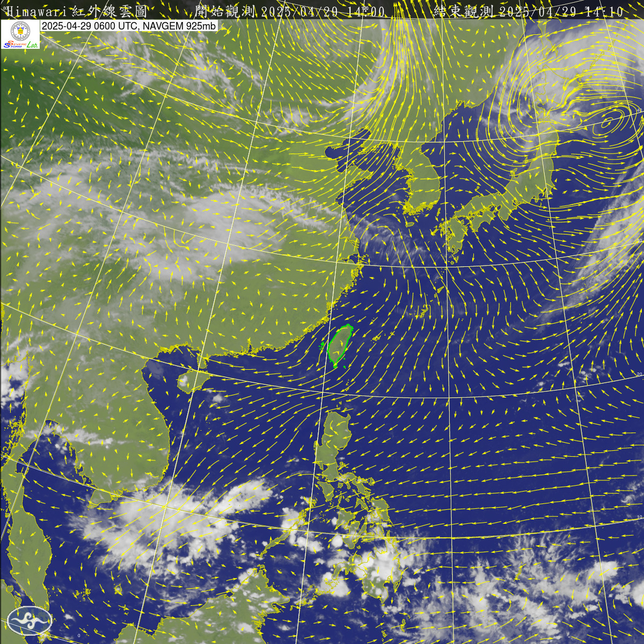Click the green-outlined Taiwan island

(340, 346)
